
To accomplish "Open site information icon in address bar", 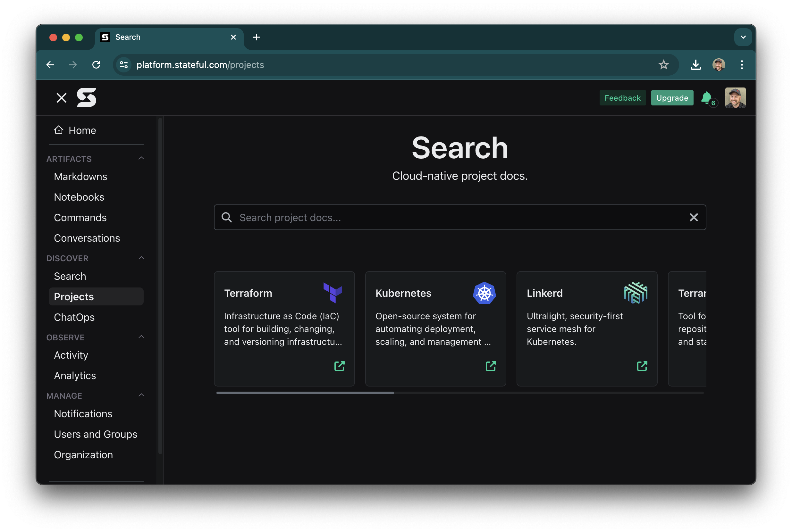I will (124, 64).
